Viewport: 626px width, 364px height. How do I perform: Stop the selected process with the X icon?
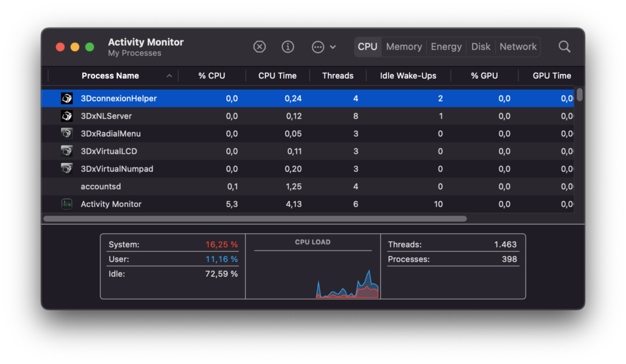(x=260, y=47)
